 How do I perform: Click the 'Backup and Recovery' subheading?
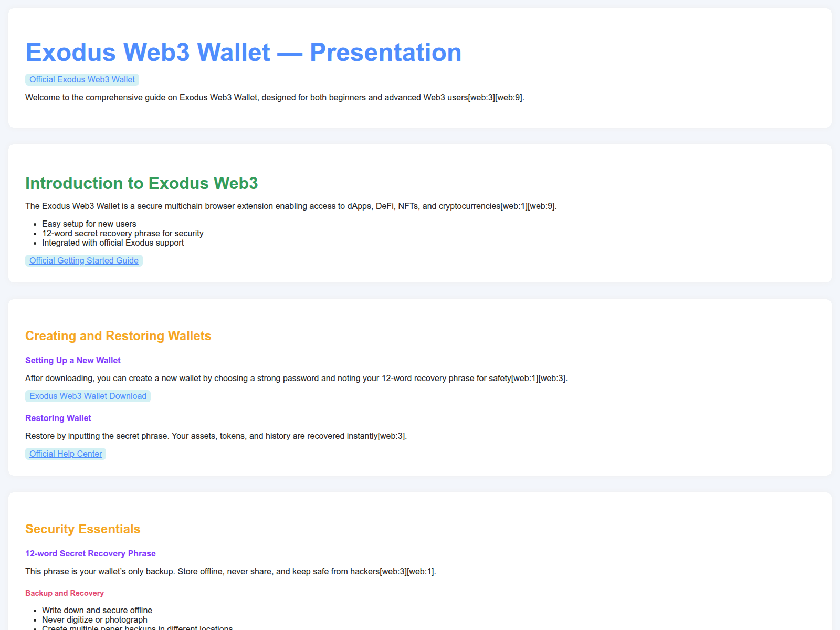tap(65, 593)
